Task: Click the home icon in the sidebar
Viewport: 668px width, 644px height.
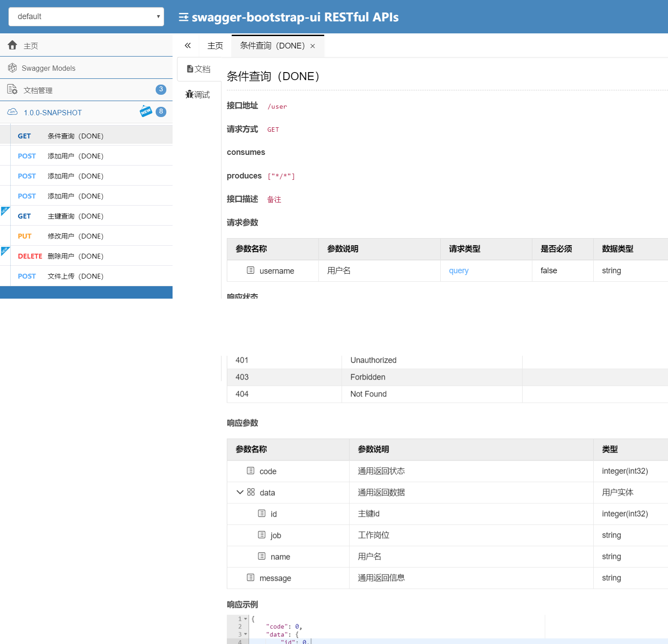Action: 12,45
